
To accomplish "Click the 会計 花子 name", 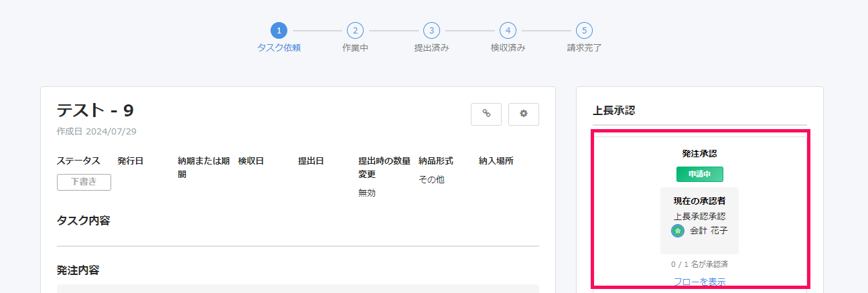I will [x=709, y=231].
